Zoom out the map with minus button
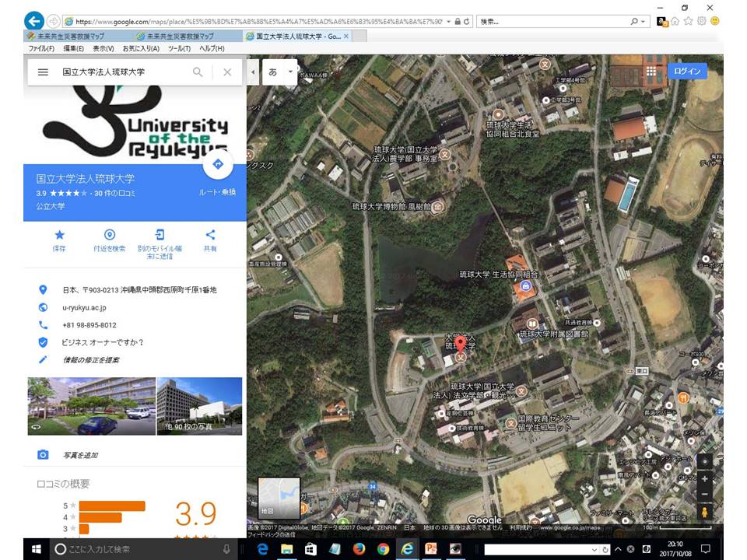Screen dimensions: 747x560 point(705,495)
